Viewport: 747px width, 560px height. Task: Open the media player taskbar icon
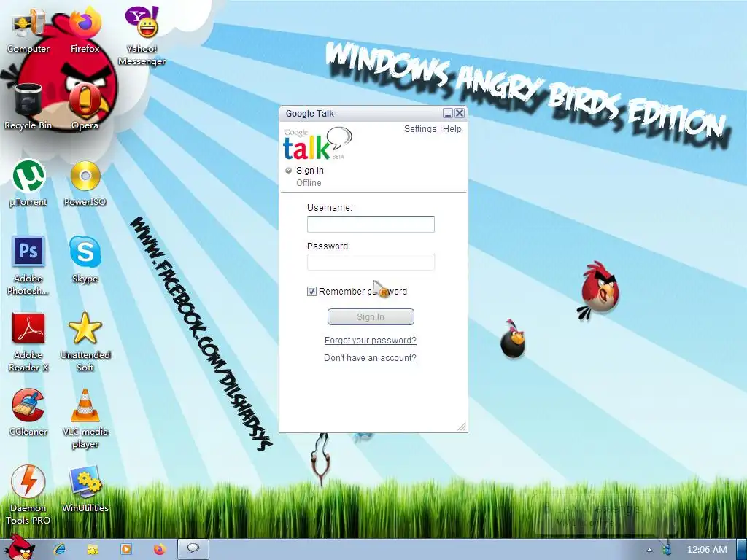pyautogui.click(x=125, y=549)
